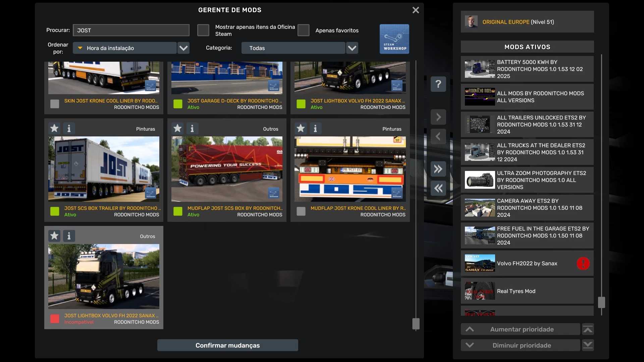Click MUDFLAP JOST SCS BOX red trailer thumbnail

point(227,169)
